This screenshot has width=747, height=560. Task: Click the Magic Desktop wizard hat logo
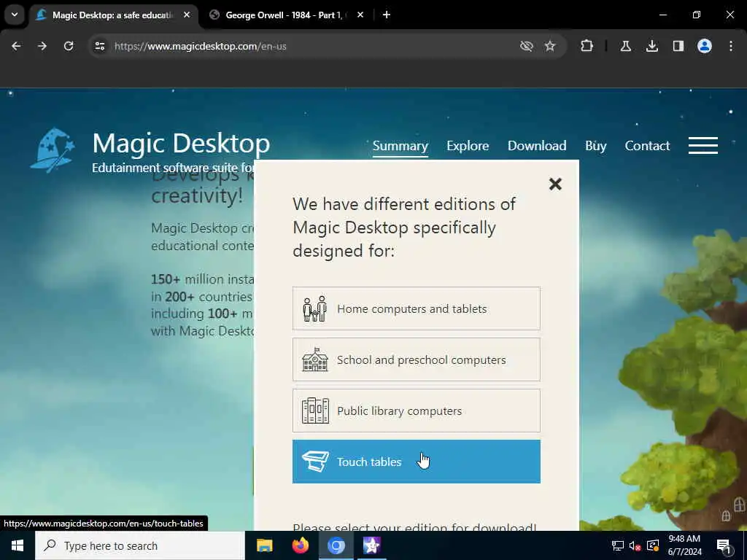click(x=53, y=150)
